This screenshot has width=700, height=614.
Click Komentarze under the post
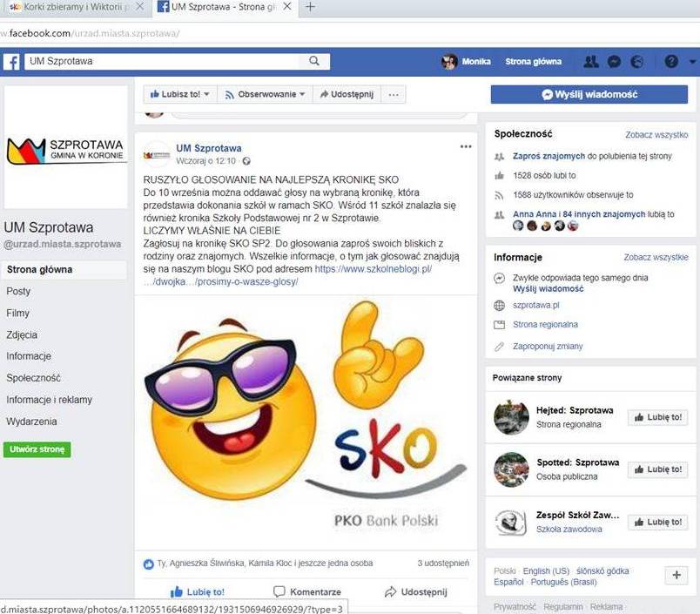307,592
